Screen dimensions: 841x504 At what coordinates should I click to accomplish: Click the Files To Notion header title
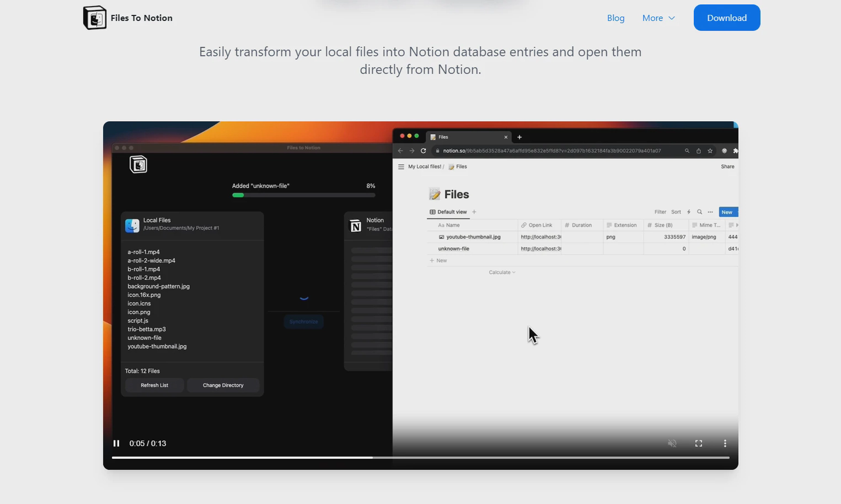coord(141,18)
